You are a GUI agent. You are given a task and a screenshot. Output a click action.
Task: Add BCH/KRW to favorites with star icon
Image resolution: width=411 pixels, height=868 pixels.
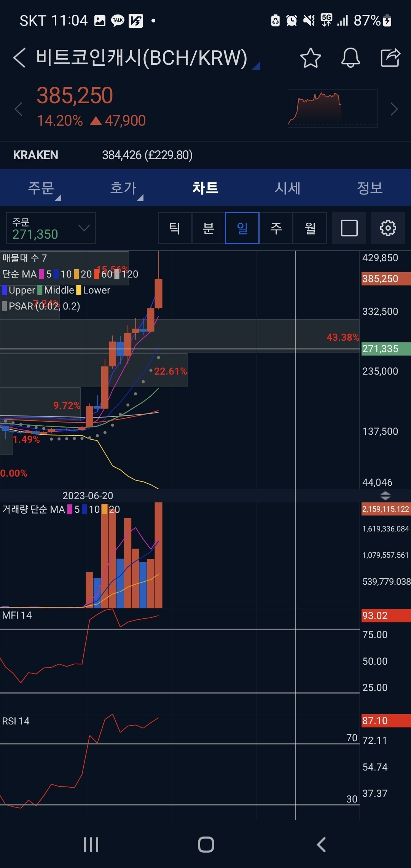click(x=311, y=58)
